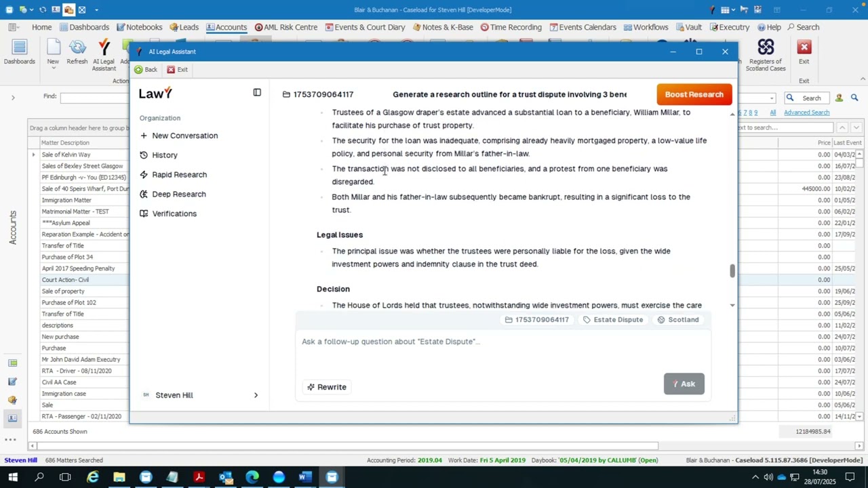Expand the left panel arrow
The image size is (868, 488).
12,98
